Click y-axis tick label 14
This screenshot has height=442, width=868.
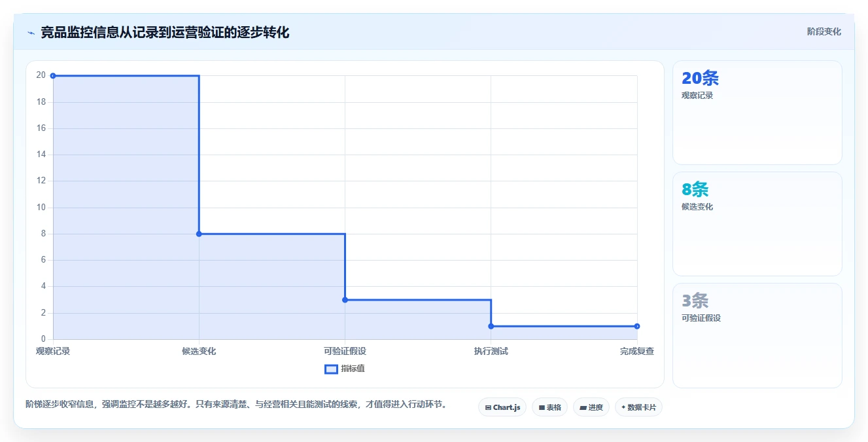click(41, 155)
